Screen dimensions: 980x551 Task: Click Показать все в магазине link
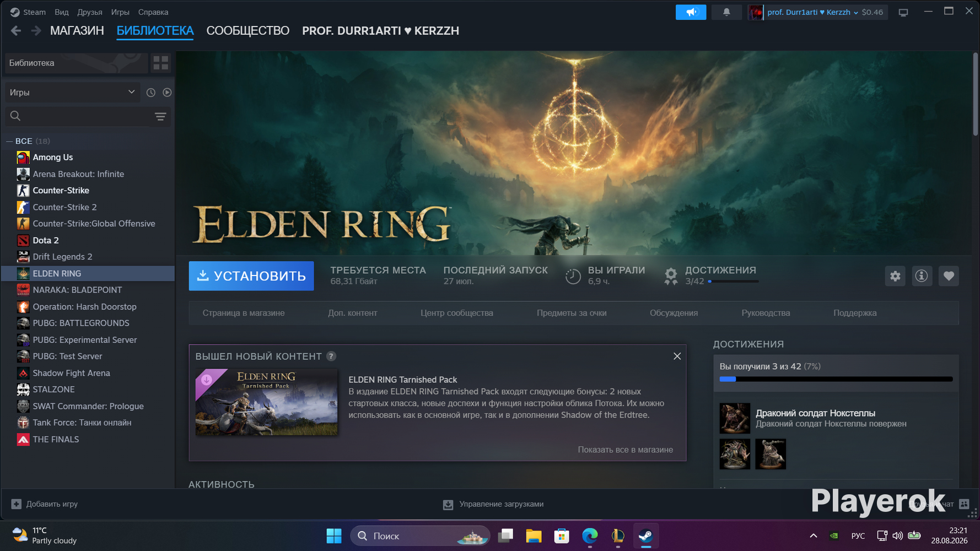[625, 450]
